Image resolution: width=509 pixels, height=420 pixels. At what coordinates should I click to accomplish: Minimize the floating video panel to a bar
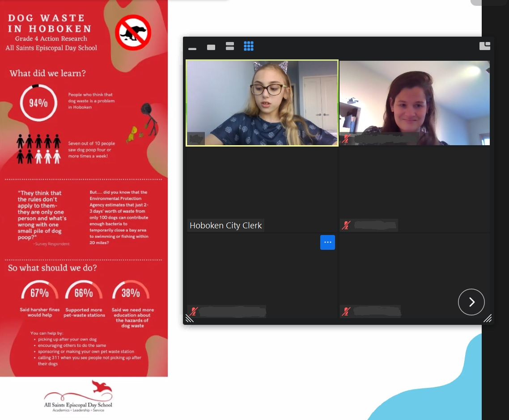(x=192, y=48)
